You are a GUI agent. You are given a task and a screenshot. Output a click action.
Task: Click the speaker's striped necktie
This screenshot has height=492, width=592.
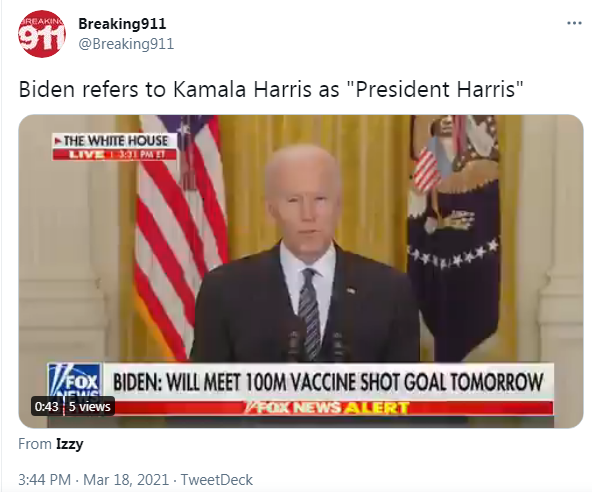point(310,312)
